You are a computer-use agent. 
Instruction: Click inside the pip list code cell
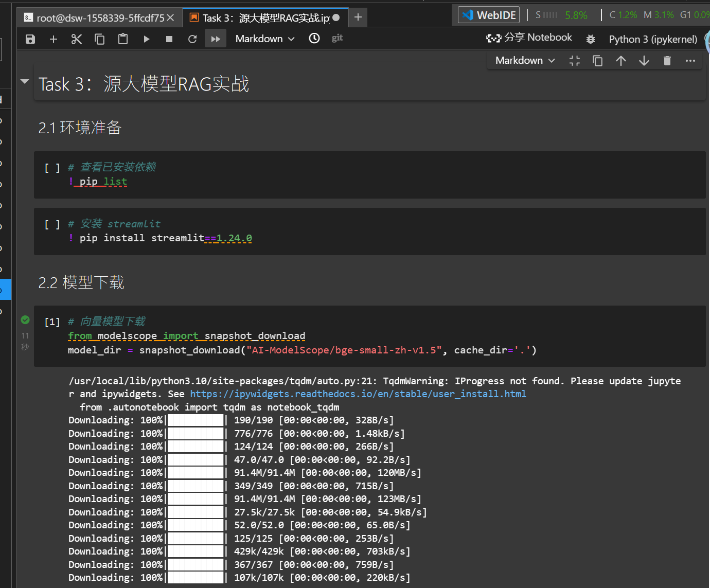[370, 175]
